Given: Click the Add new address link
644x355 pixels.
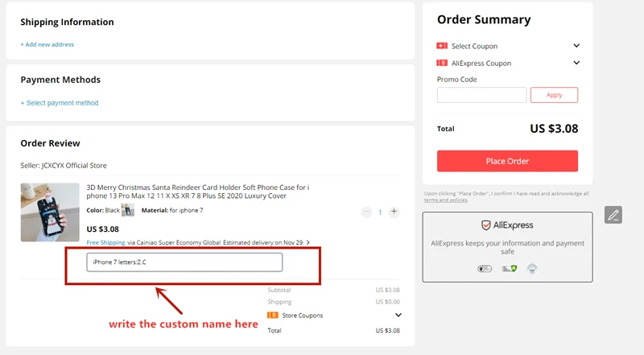Looking at the screenshot, I should click(47, 44).
